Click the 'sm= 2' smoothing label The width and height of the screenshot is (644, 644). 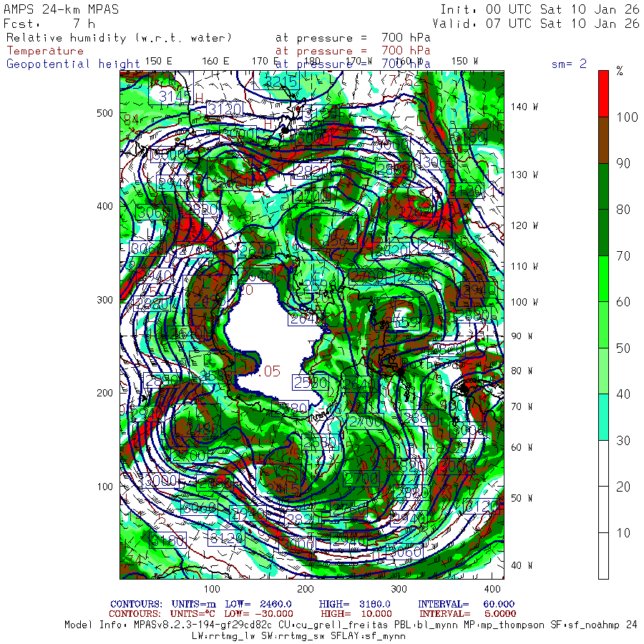[x=569, y=64]
